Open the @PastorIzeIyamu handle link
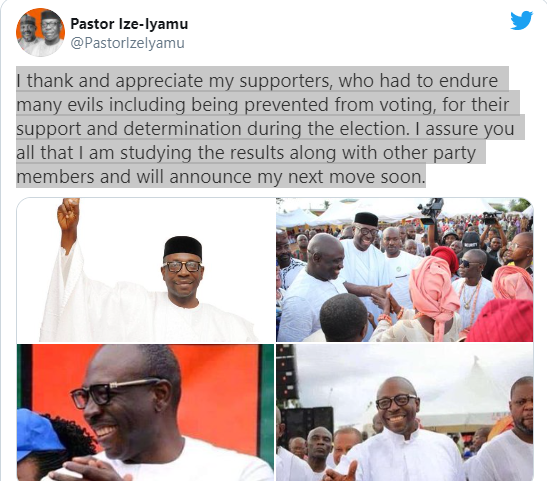This screenshot has width=547, height=481. pos(127,43)
